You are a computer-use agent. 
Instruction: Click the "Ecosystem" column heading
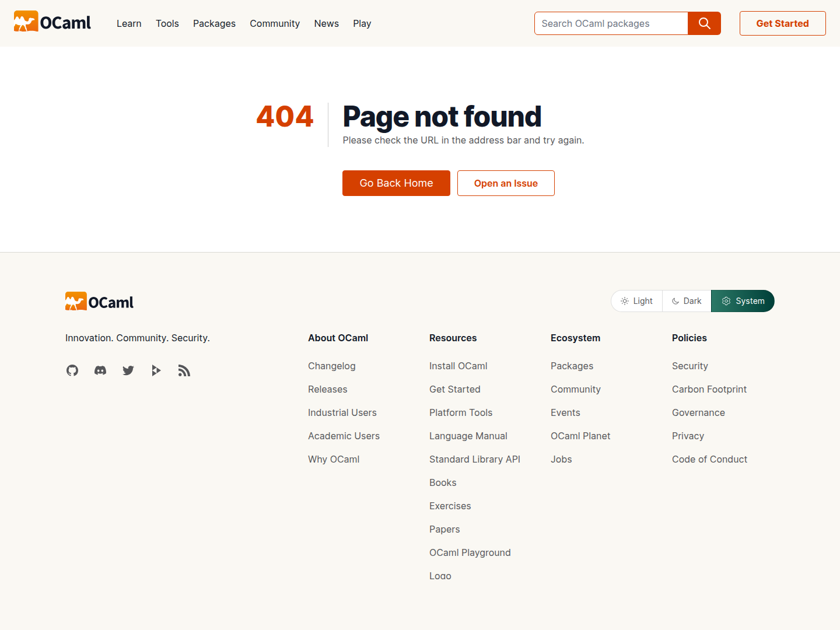coord(575,338)
